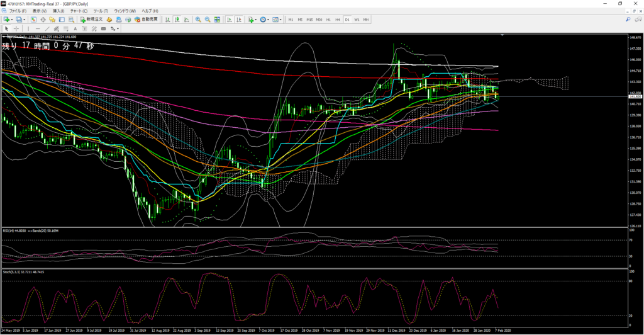Screen dimensions: 644x335
Task: Expand the new chart dropdown arrow
Action: (x=12, y=20)
